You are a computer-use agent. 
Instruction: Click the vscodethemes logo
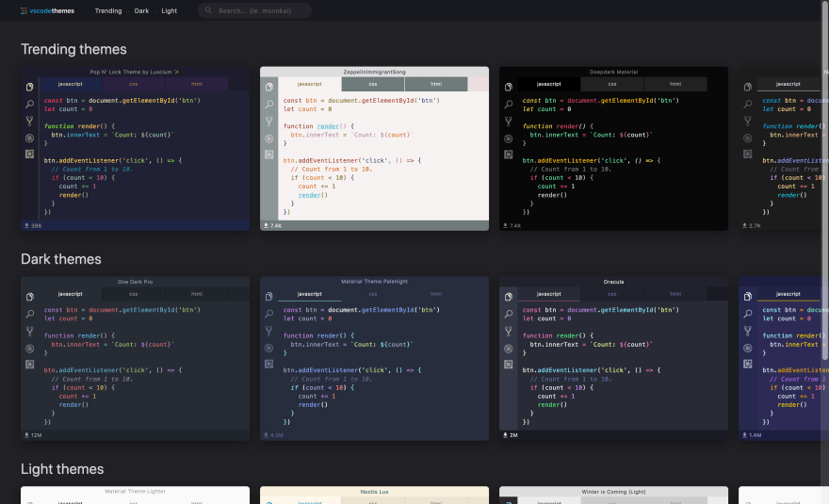click(x=47, y=10)
